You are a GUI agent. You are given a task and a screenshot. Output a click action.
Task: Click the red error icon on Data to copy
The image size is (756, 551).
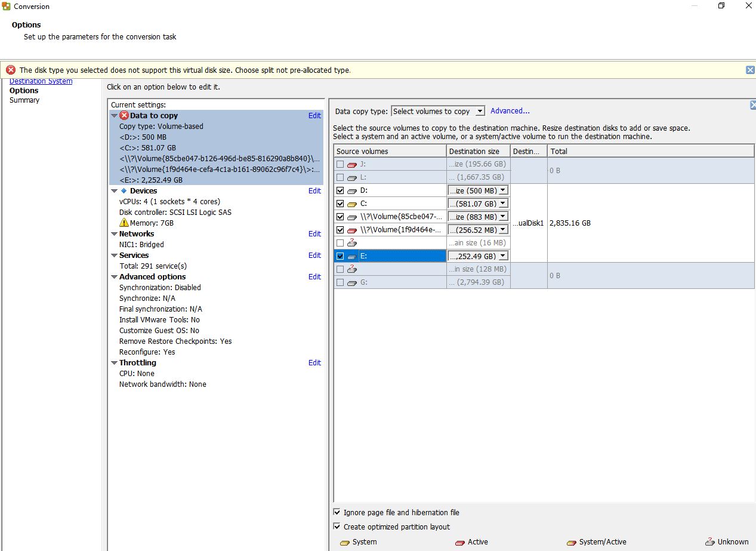(x=124, y=116)
